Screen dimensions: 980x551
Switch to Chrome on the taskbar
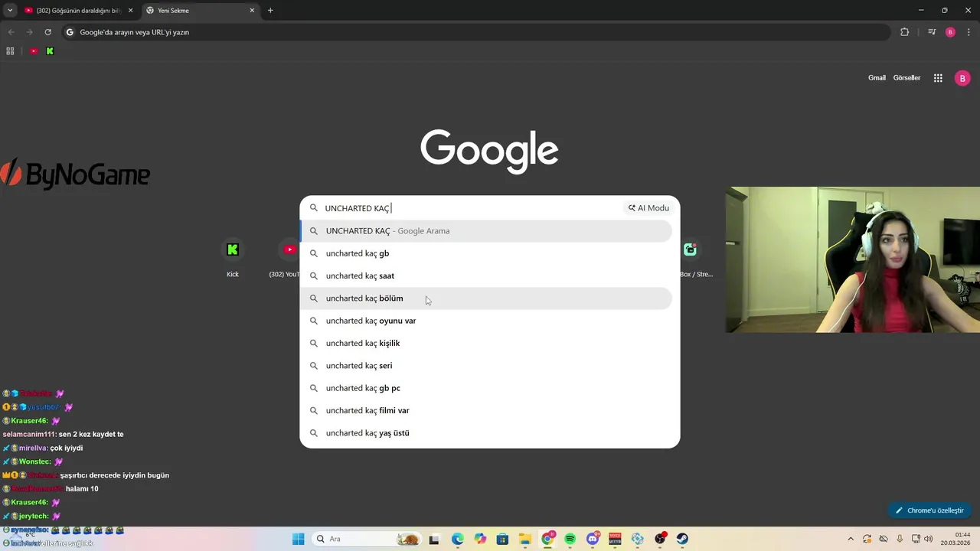pyautogui.click(x=547, y=539)
